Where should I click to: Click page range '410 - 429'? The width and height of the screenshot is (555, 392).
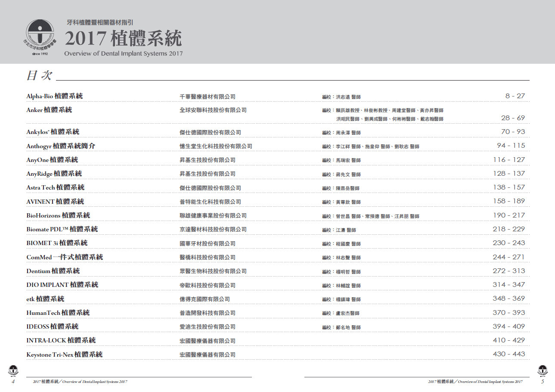tap(509, 340)
